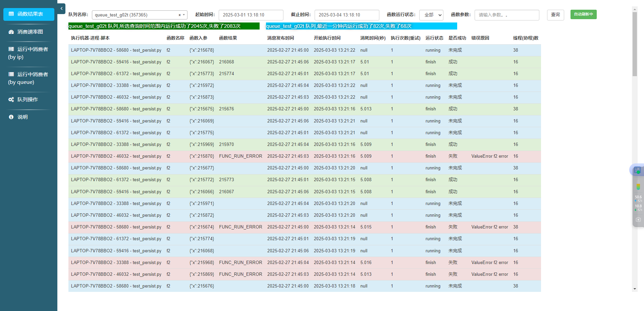The image size is (644, 311).
Task: Click the 消耗时间(秒) column header
Action: click(x=373, y=38)
